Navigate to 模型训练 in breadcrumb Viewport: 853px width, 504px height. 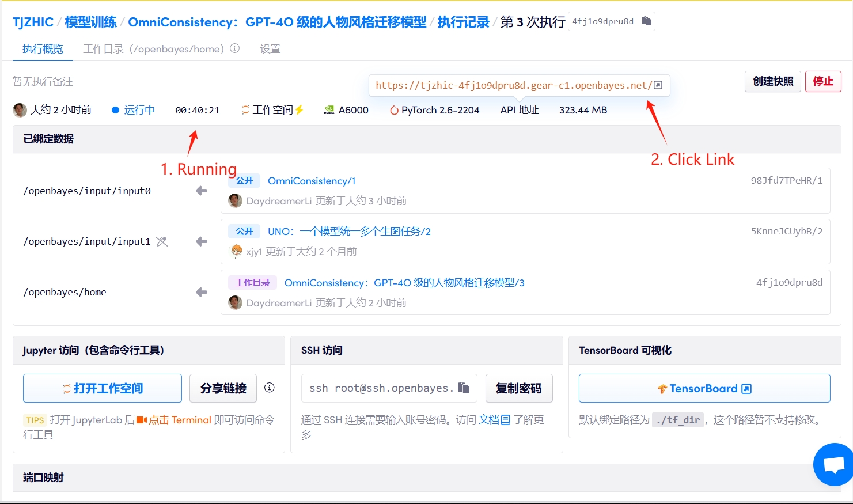pyautogui.click(x=90, y=22)
